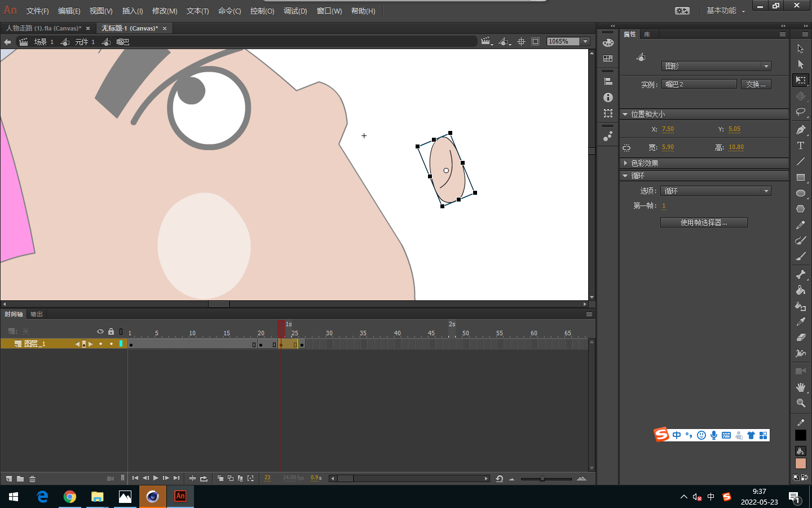Activate the Hand tool
This screenshot has height=508, width=812.
click(x=800, y=387)
